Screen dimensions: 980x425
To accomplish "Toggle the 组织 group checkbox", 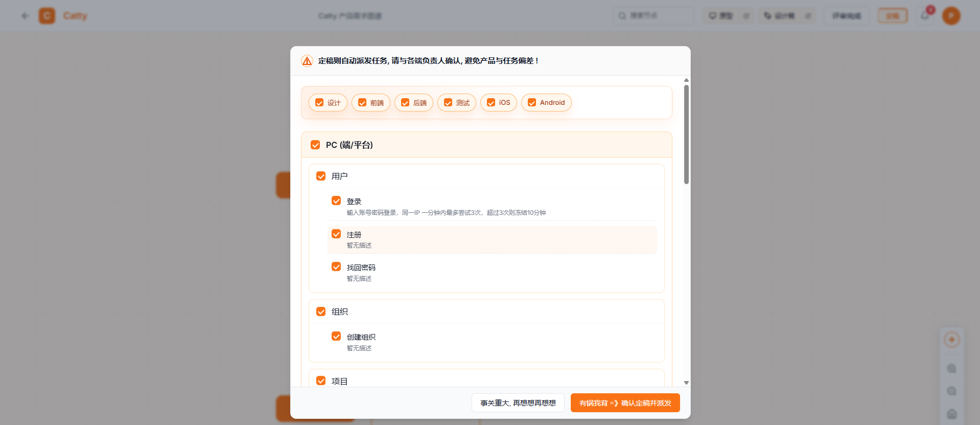I will click(x=321, y=311).
